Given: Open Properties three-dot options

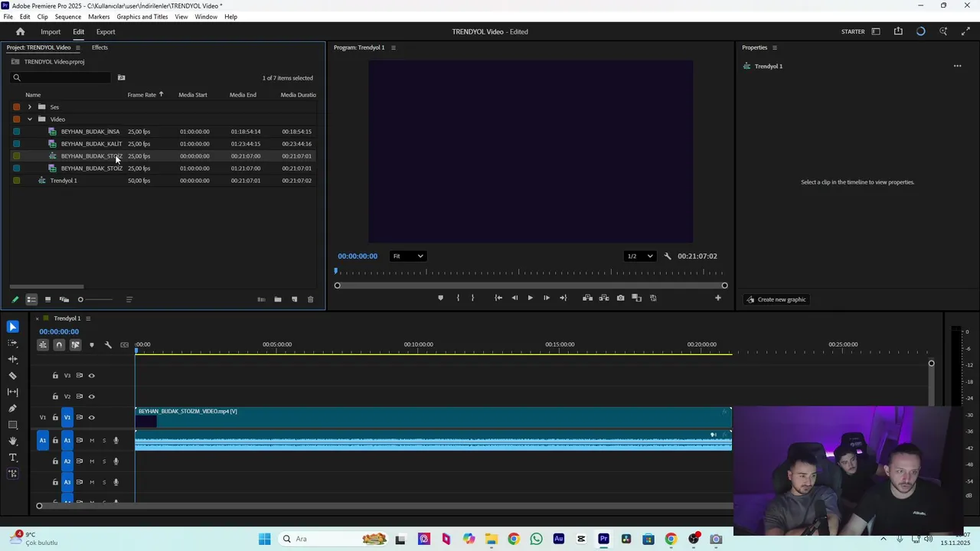Looking at the screenshot, I should pyautogui.click(x=957, y=66).
